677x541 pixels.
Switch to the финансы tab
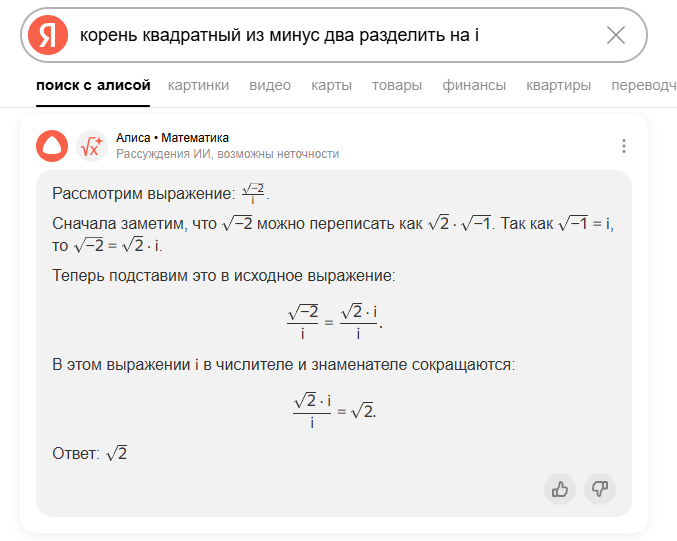point(474,86)
